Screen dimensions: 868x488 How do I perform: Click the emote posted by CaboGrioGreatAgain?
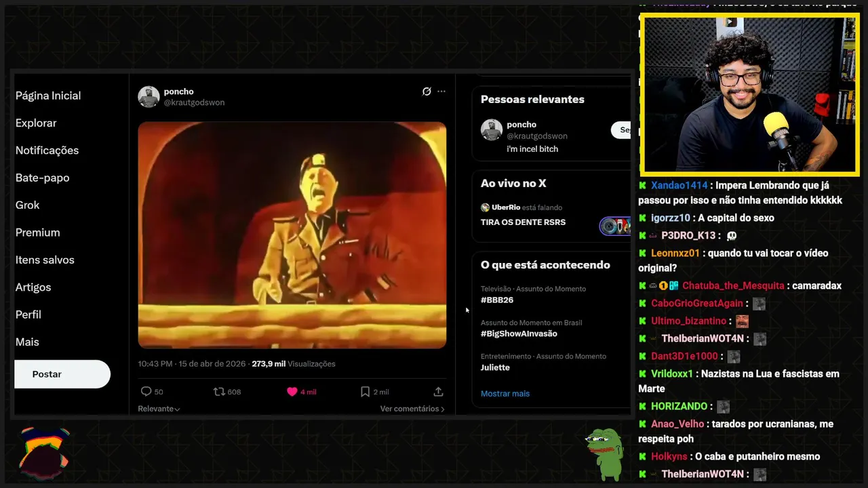click(x=759, y=304)
